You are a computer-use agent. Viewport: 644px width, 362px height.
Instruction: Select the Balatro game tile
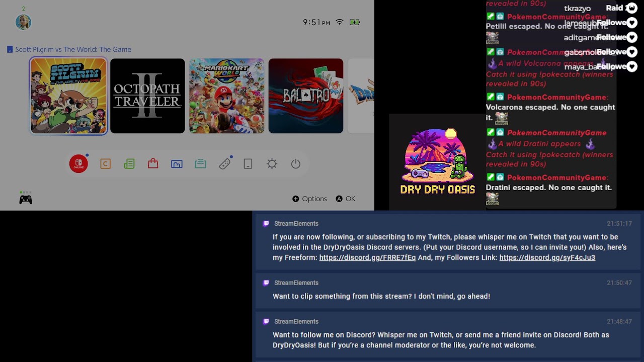[306, 96]
